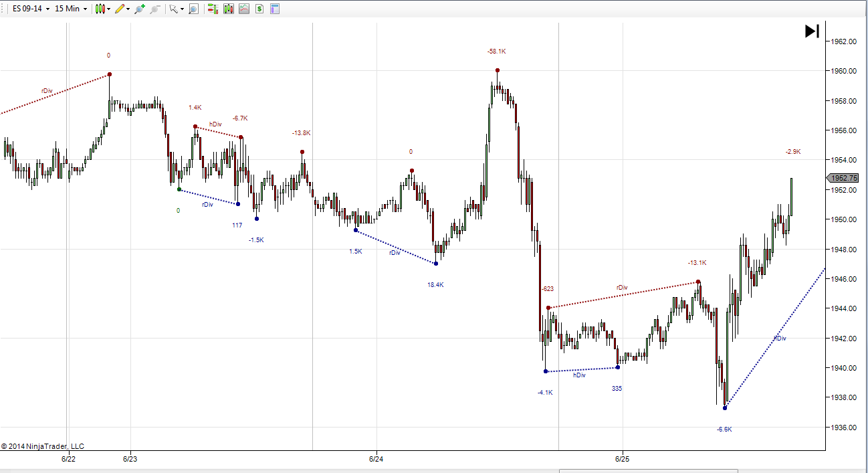
Task: Click the green dot near the 1952 low
Action: (x=179, y=189)
